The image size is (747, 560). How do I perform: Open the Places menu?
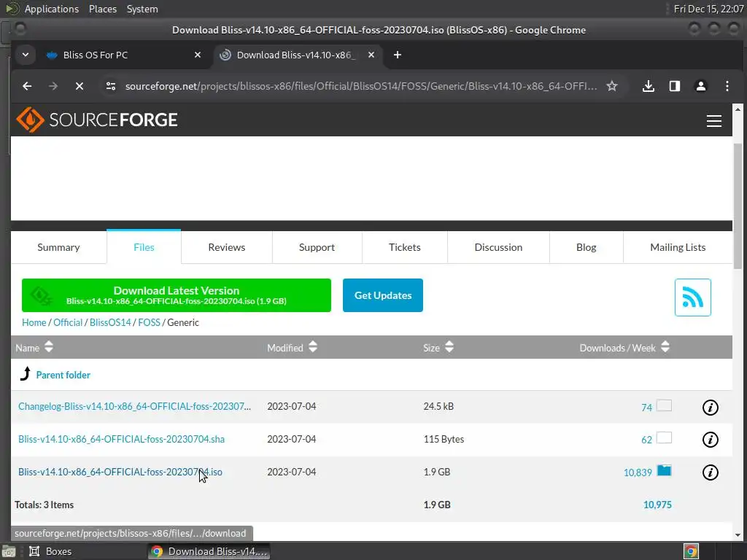[102, 9]
